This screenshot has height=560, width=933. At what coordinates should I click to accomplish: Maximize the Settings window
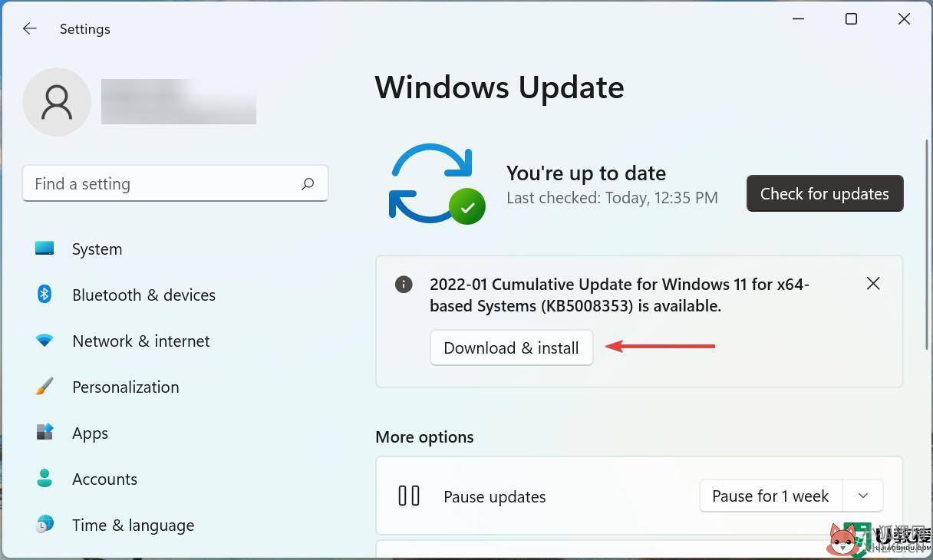click(x=851, y=19)
